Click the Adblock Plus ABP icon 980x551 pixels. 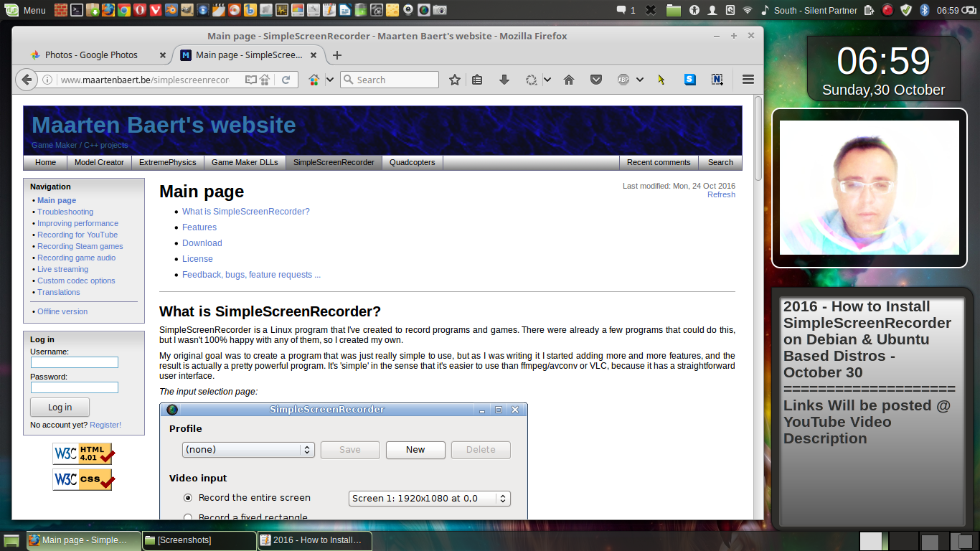[x=623, y=80]
